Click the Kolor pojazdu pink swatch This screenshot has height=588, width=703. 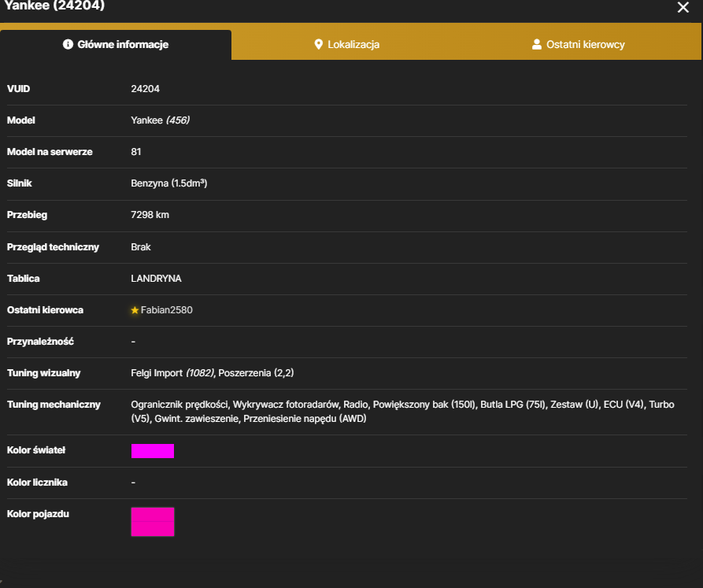pyautogui.click(x=153, y=522)
